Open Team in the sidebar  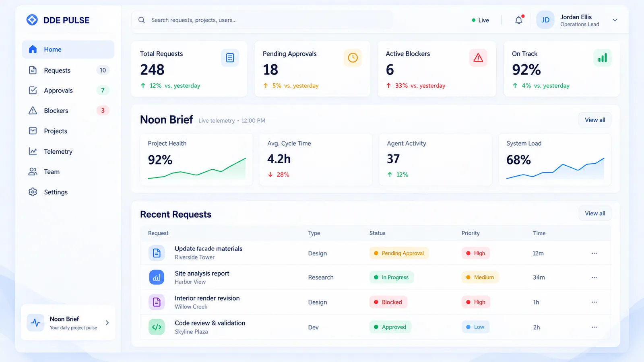68,172
